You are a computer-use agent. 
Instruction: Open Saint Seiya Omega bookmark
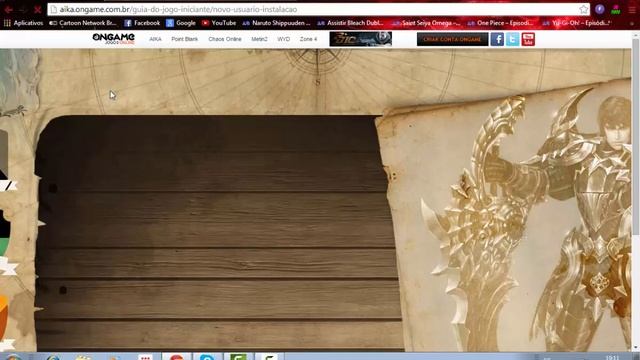click(427, 23)
